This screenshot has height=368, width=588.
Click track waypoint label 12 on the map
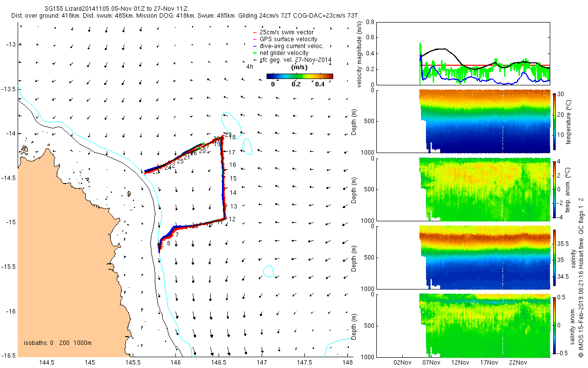pyautogui.click(x=232, y=219)
